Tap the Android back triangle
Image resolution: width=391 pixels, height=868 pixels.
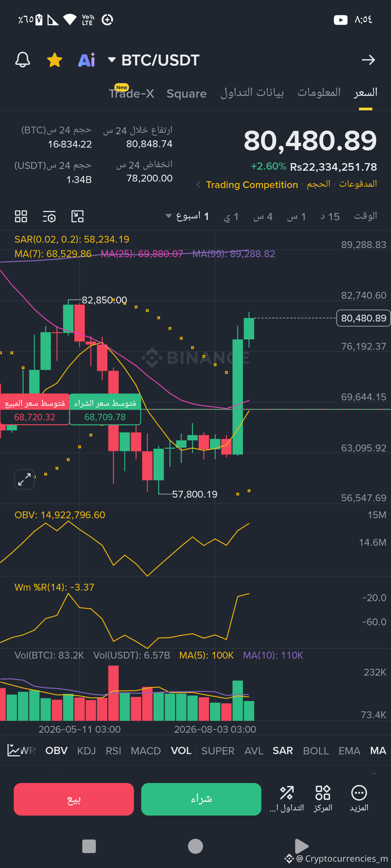[302, 846]
